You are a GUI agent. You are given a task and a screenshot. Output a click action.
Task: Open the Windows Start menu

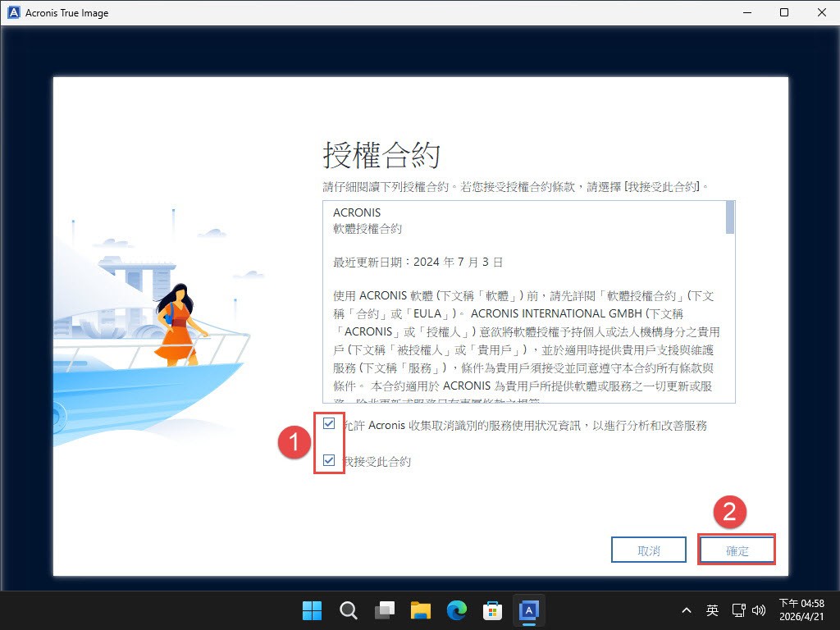[x=312, y=610]
